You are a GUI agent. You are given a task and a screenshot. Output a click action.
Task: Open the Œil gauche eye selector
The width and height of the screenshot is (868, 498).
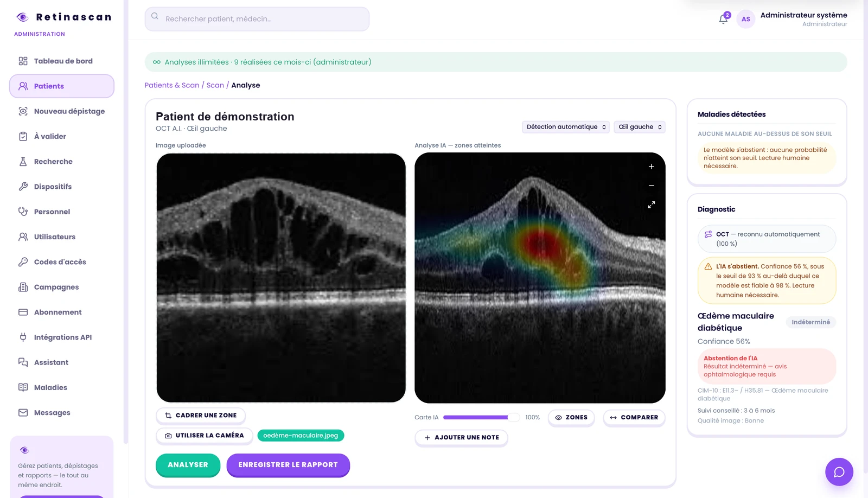640,127
